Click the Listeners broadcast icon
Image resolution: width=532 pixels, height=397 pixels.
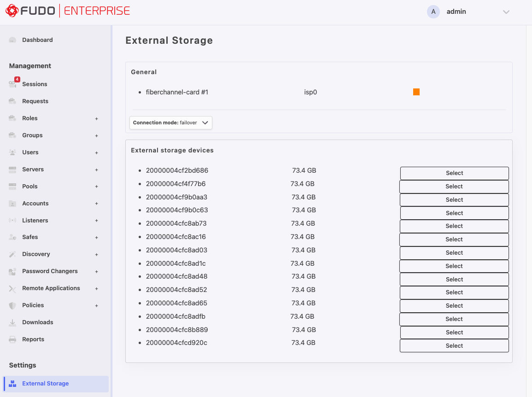point(12,220)
